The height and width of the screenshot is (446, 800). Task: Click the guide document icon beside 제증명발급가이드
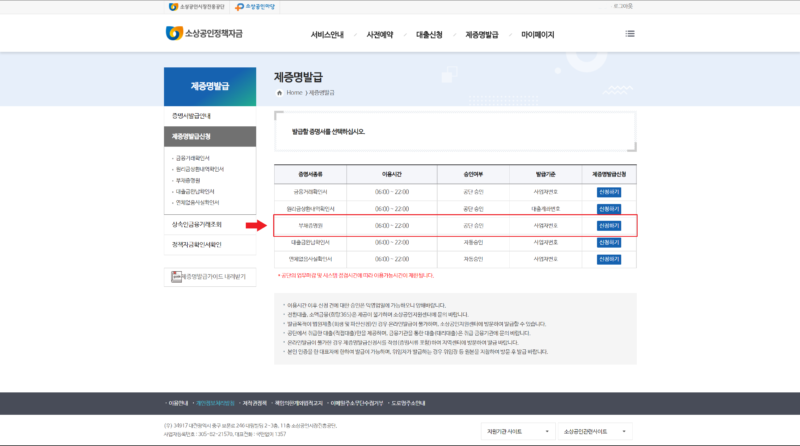(176, 277)
